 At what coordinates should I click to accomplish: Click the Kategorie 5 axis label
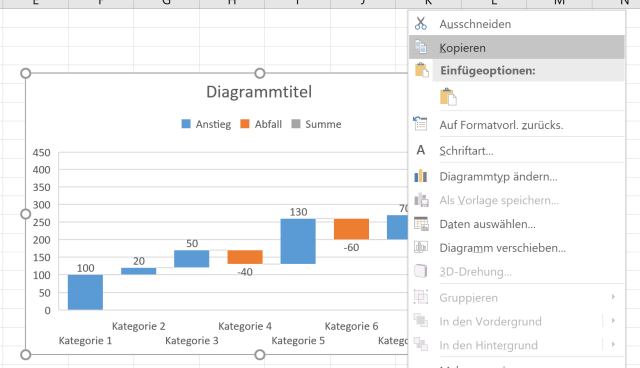(298, 341)
